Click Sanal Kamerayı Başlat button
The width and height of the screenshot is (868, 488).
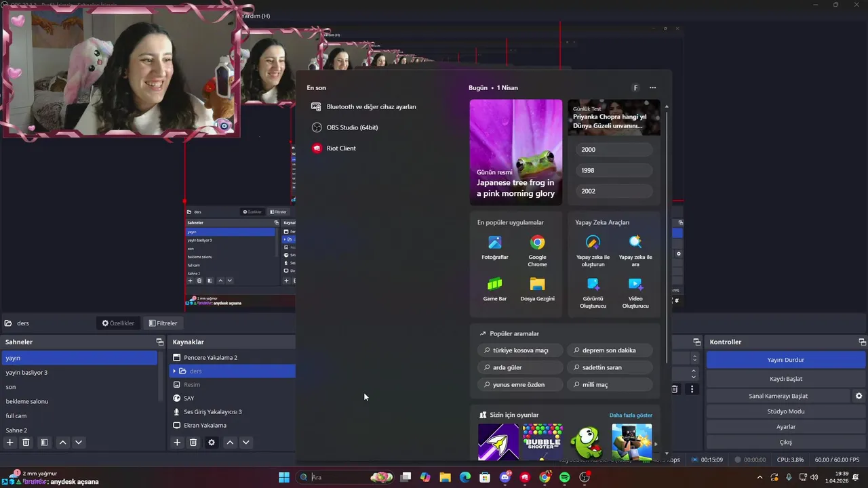(x=778, y=396)
